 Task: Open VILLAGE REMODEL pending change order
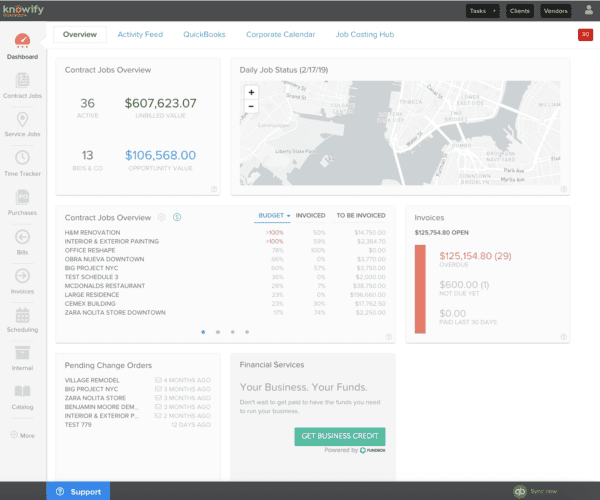138,380
